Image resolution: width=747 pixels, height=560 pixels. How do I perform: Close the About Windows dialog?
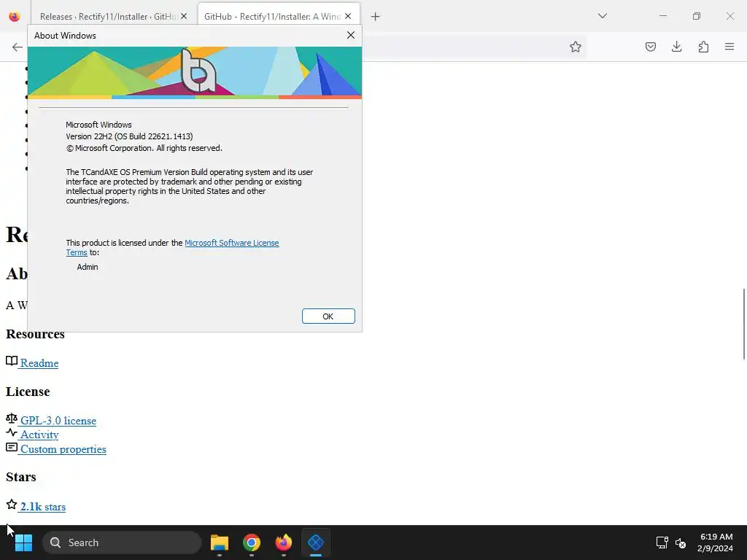click(351, 35)
